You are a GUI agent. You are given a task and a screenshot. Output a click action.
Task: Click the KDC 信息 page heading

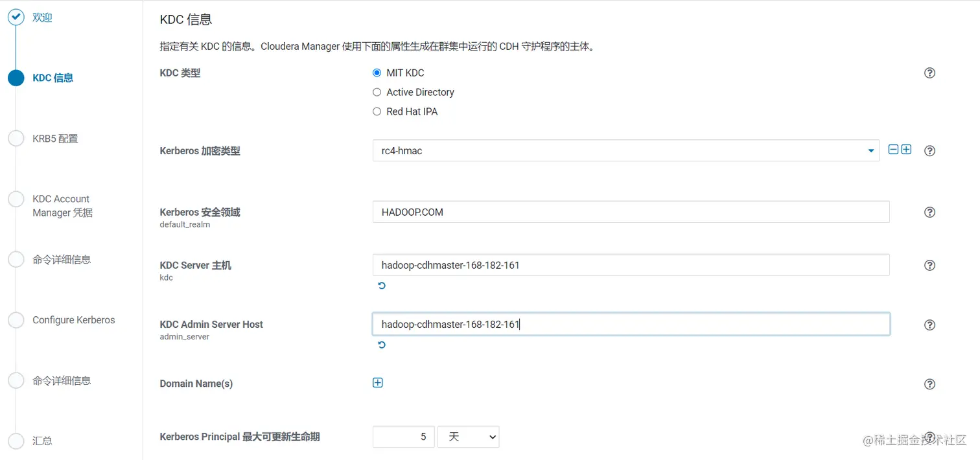pos(186,19)
